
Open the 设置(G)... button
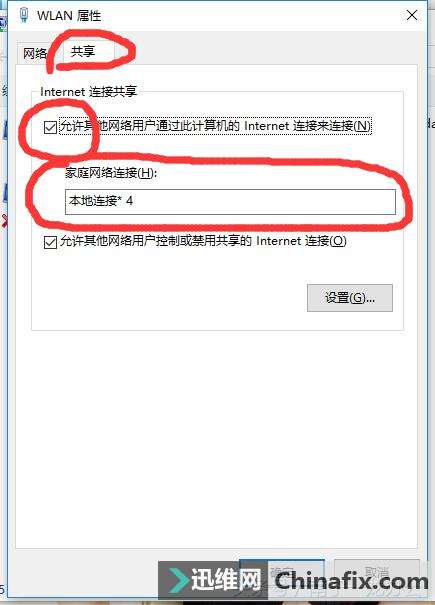point(350,298)
